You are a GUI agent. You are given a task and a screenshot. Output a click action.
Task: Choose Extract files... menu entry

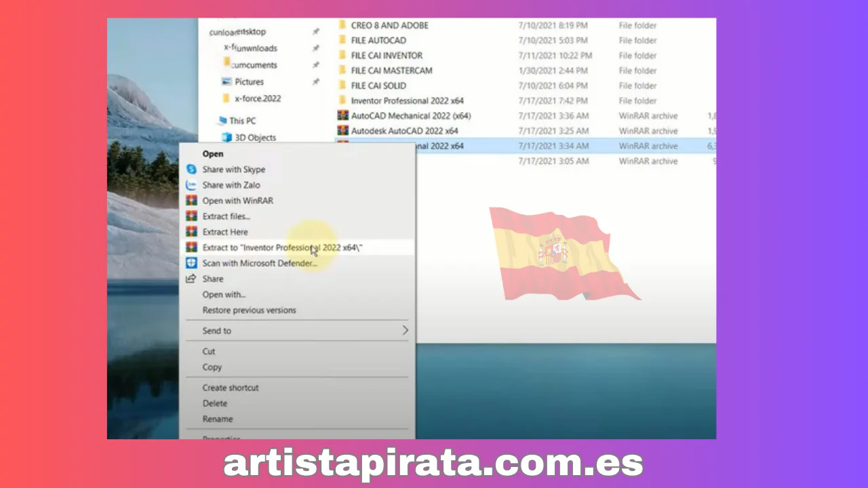(226, 216)
